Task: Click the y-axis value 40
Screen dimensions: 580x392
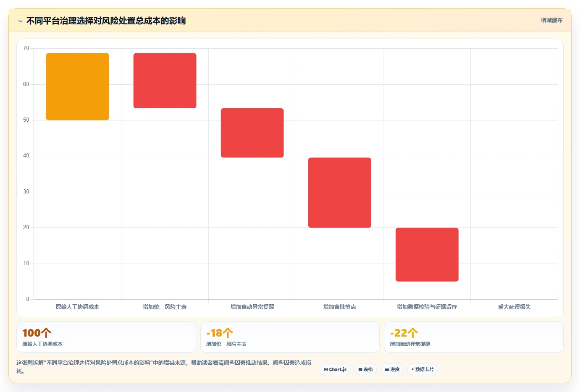Action: pyautogui.click(x=26, y=156)
